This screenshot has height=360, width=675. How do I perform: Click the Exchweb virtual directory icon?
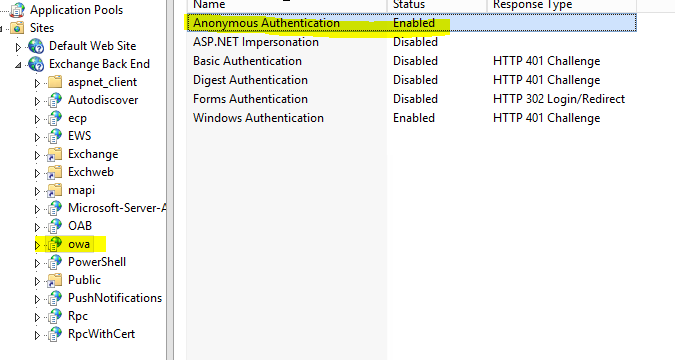pos(55,172)
